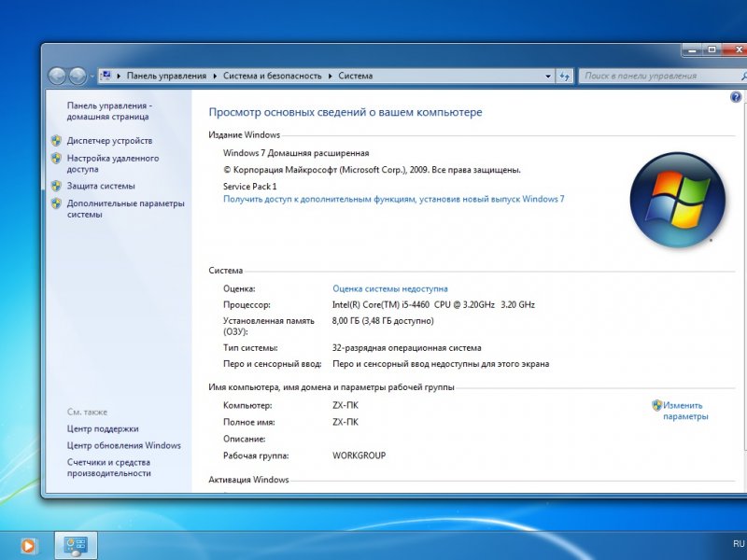
Task: Click the heading 'Просмотр основных сведений о вашем компьютере'
Action: tap(345, 112)
